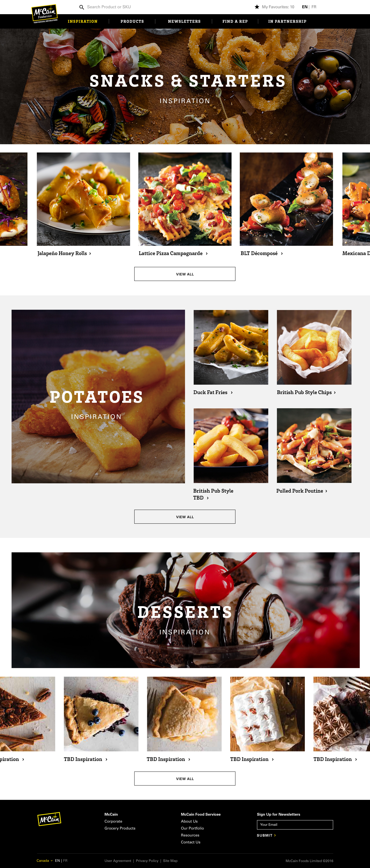Click the search magnifier icon

tap(82, 7)
